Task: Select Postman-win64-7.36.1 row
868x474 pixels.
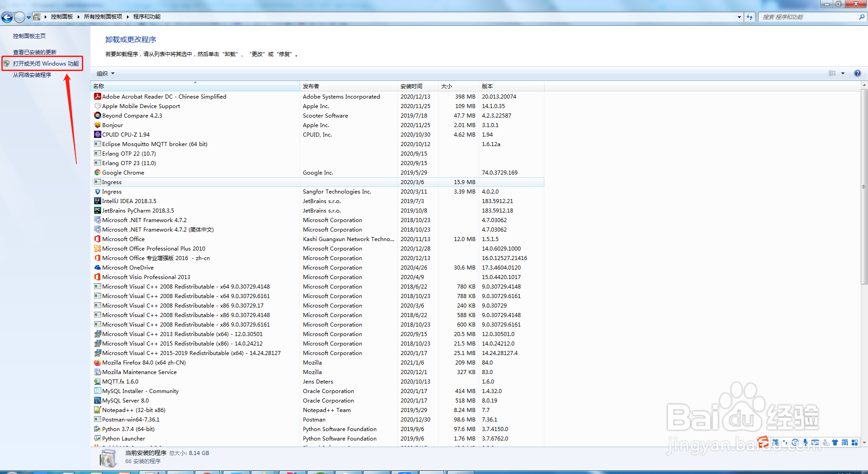Action: [318, 419]
